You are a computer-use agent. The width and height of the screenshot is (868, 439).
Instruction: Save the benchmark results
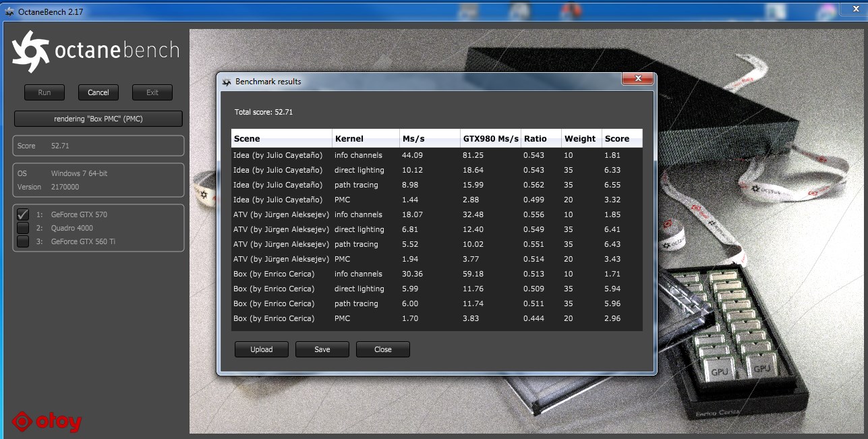click(x=322, y=349)
